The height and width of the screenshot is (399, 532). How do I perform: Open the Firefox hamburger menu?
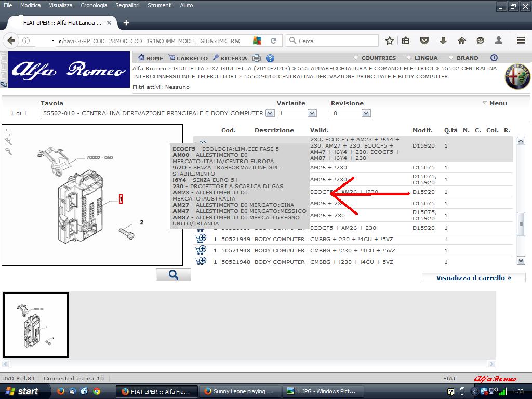[x=521, y=41]
